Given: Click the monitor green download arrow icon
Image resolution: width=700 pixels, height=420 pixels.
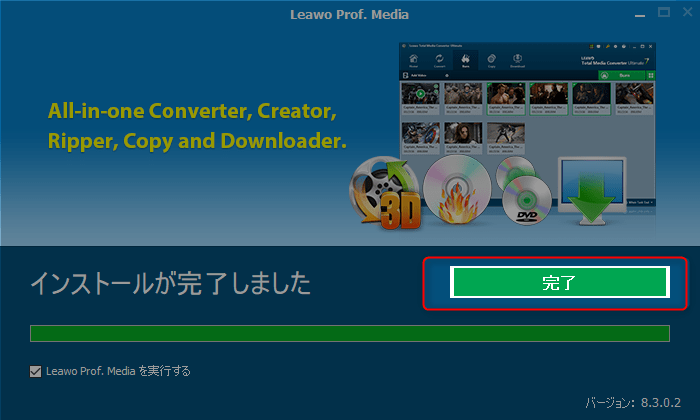Looking at the screenshot, I should [x=592, y=191].
